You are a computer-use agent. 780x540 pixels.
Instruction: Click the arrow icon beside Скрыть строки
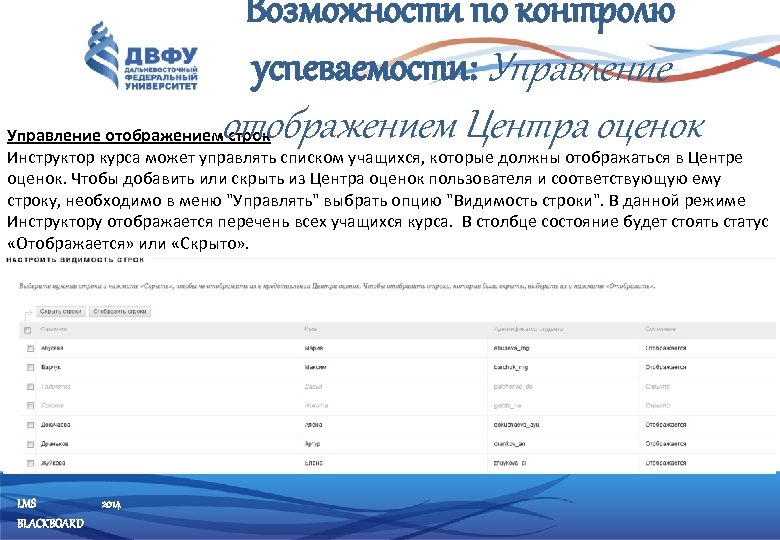point(28,314)
